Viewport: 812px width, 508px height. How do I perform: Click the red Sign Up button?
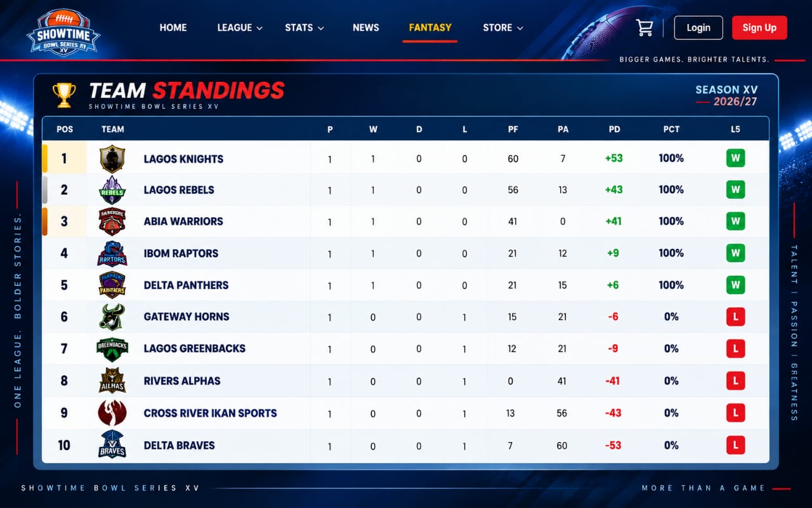759,28
